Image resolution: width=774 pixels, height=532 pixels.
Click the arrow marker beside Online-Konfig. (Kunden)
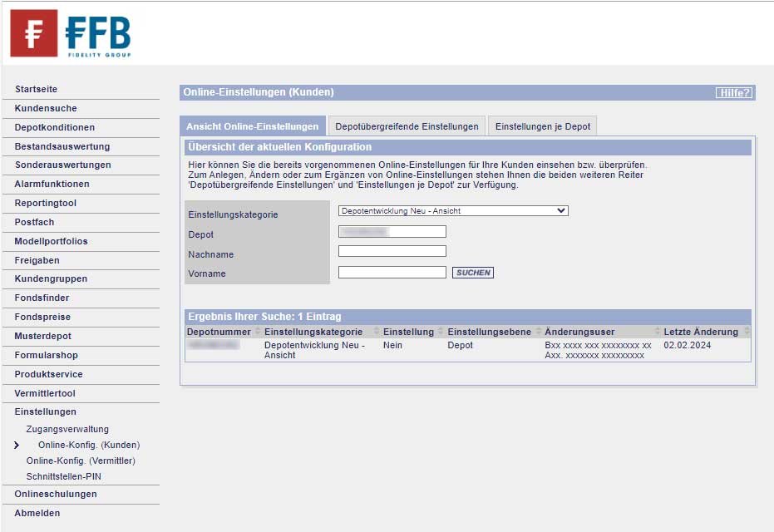coord(16,445)
